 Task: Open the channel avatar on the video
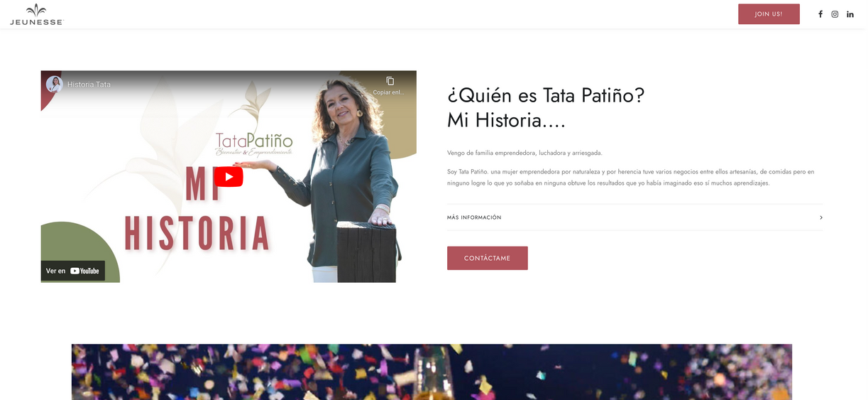(54, 84)
